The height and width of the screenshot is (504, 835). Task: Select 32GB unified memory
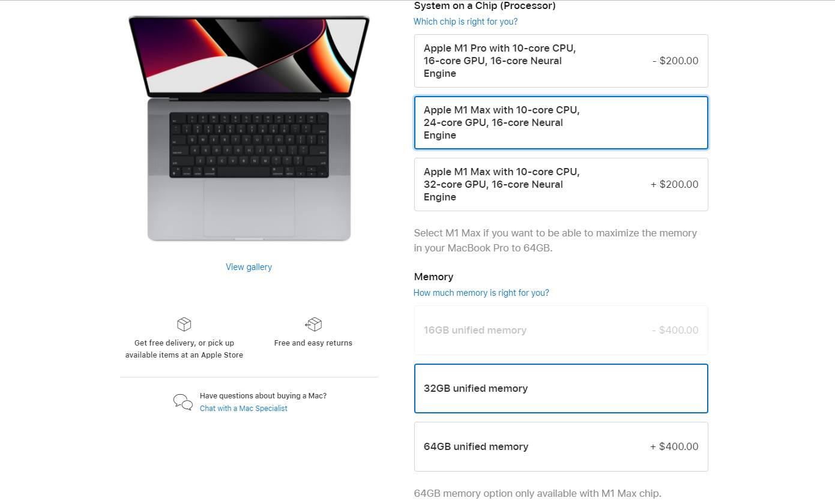pyautogui.click(x=561, y=388)
